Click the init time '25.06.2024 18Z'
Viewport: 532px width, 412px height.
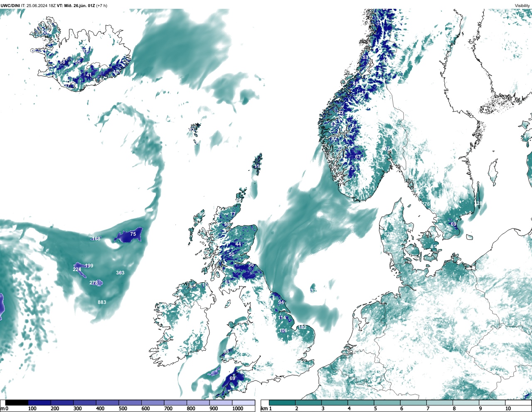tap(41, 5)
